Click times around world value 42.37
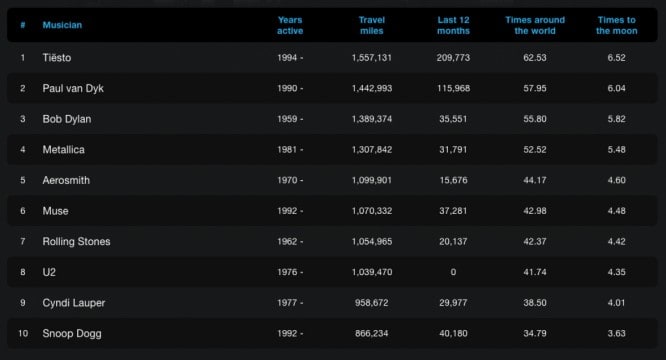 click(x=535, y=241)
